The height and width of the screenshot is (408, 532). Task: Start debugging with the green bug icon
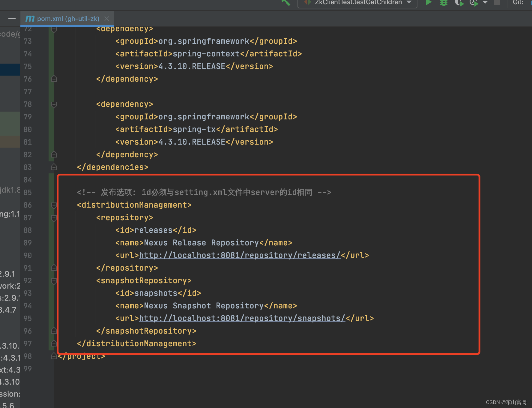pos(444,2)
